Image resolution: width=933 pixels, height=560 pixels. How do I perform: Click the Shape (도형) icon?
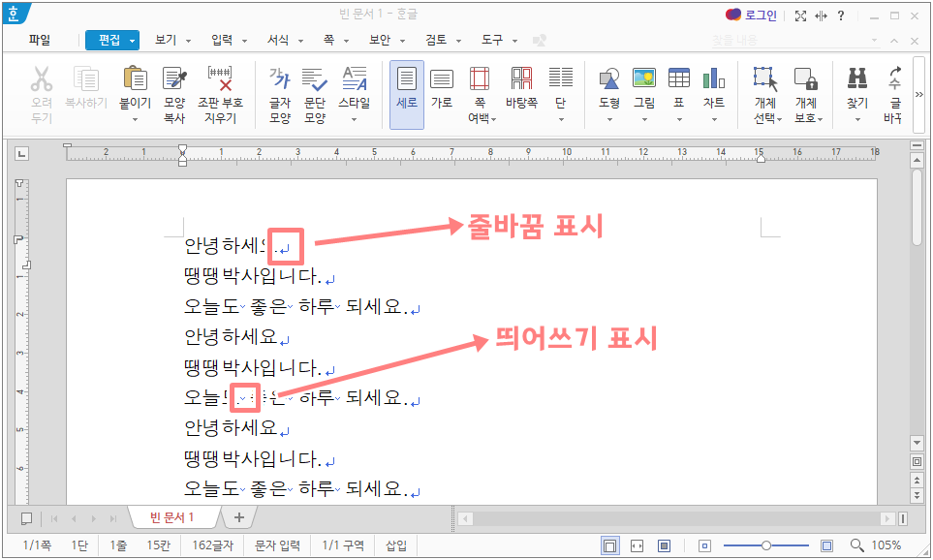click(x=609, y=79)
